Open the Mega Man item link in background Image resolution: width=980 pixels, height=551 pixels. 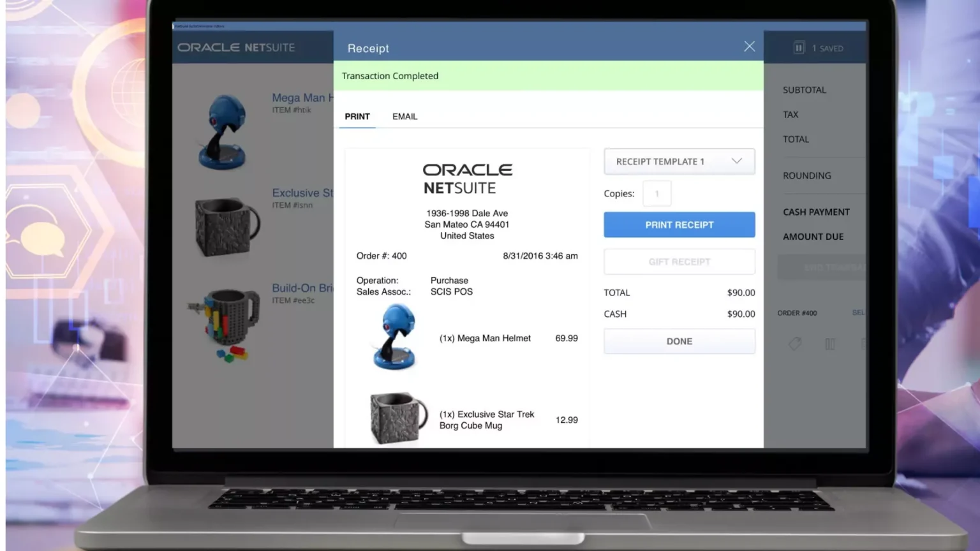click(302, 98)
